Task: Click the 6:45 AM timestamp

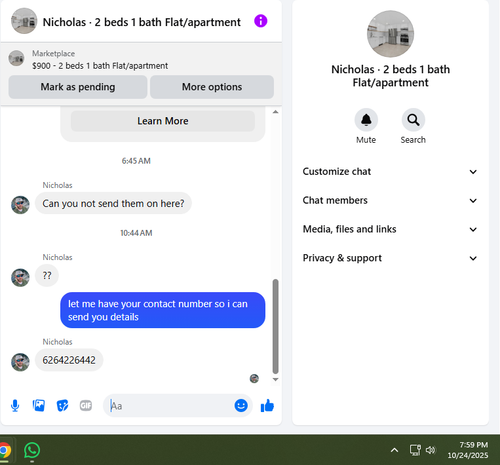Action: 136,161
